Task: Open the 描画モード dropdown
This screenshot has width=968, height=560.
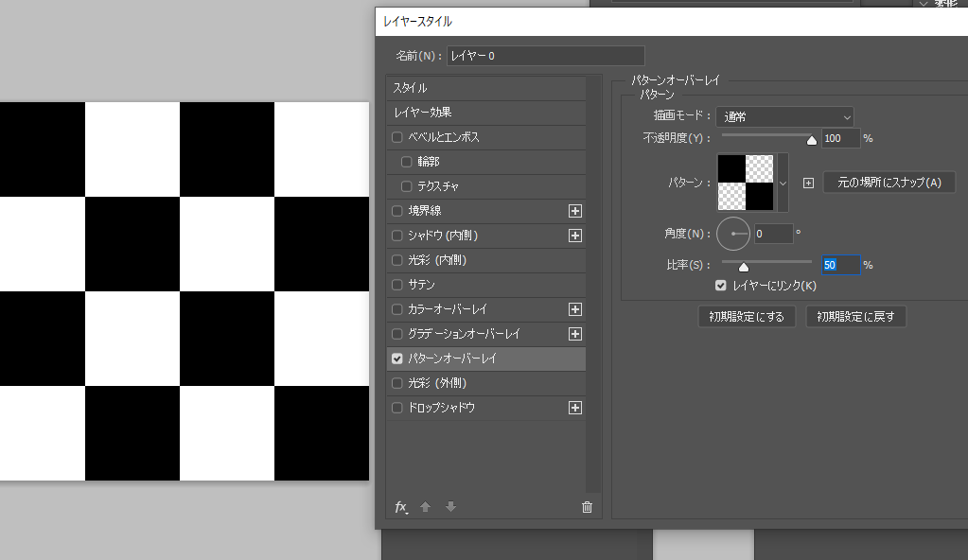Action: (x=784, y=116)
